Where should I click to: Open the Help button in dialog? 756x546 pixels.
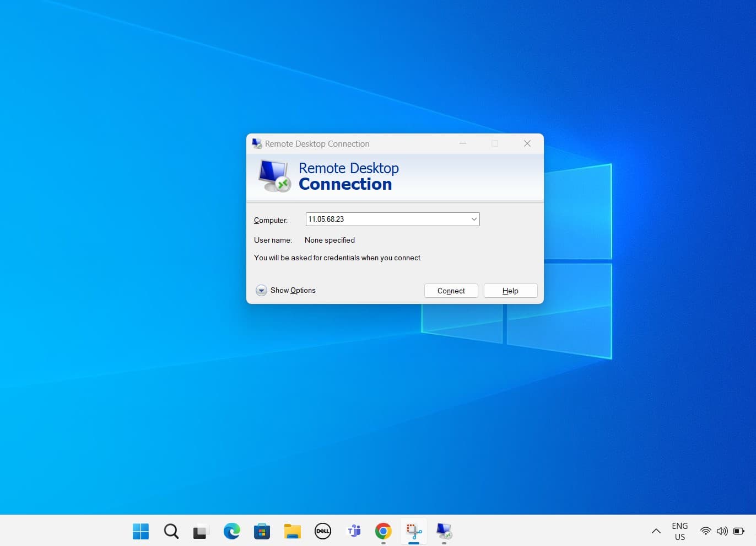pyautogui.click(x=510, y=291)
